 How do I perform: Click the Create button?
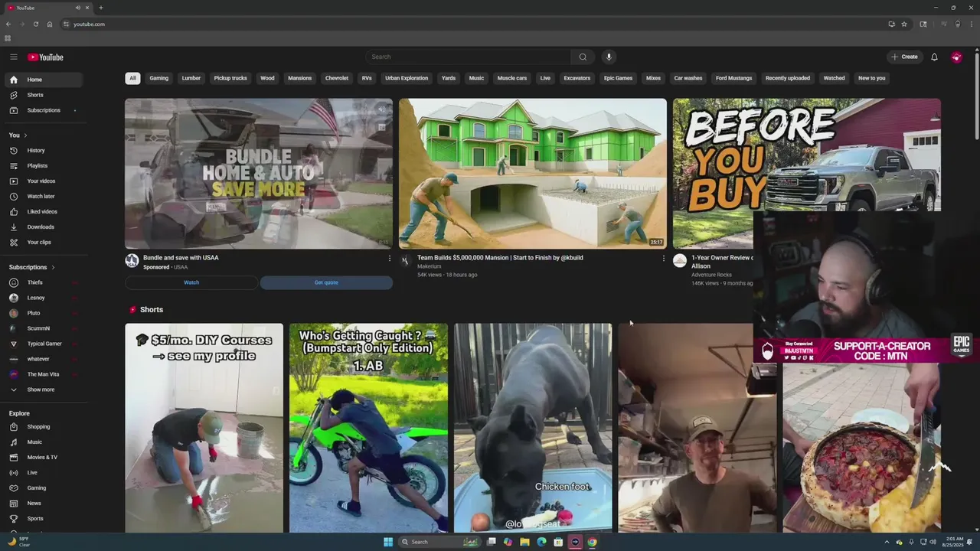tap(904, 57)
